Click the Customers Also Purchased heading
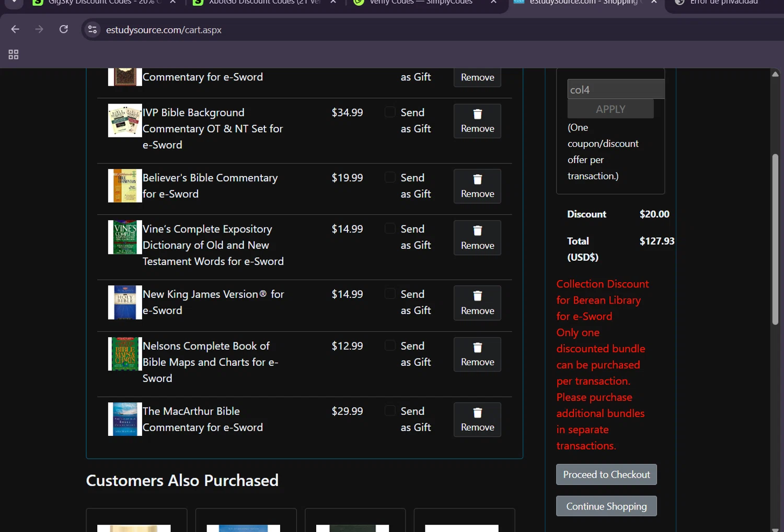This screenshot has width=784, height=532. click(182, 480)
